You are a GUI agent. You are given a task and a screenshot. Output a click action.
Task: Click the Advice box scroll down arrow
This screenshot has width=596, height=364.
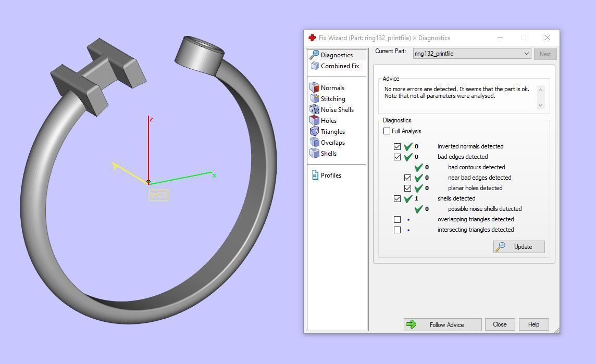coord(540,105)
